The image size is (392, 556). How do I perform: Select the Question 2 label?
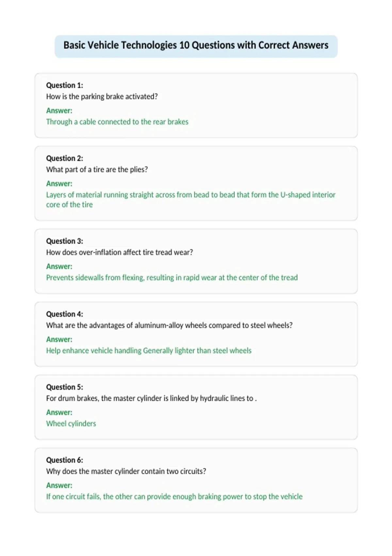pos(65,158)
